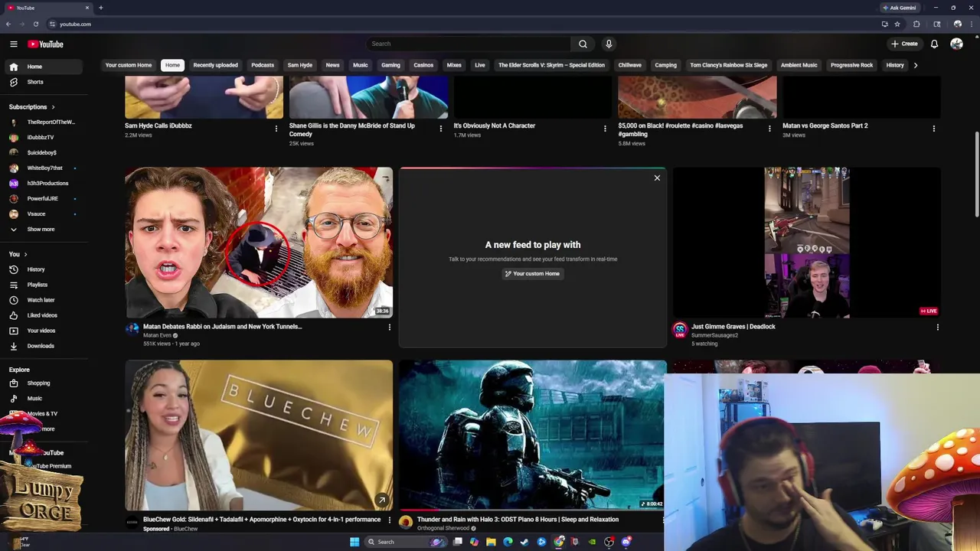This screenshot has width=980, height=551.
Task: Select the Podcasts chip
Action: pyautogui.click(x=263, y=65)
